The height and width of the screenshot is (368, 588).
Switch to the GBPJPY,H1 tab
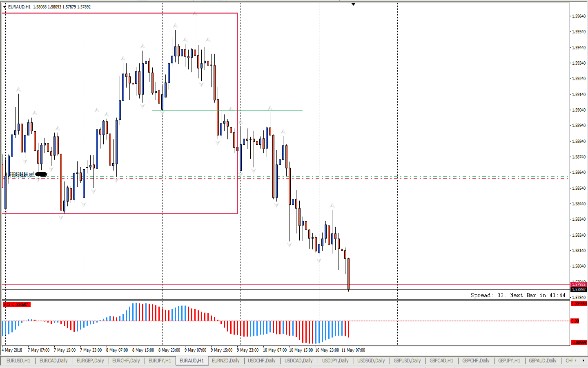pyautogui.click(x=509, y=361)
